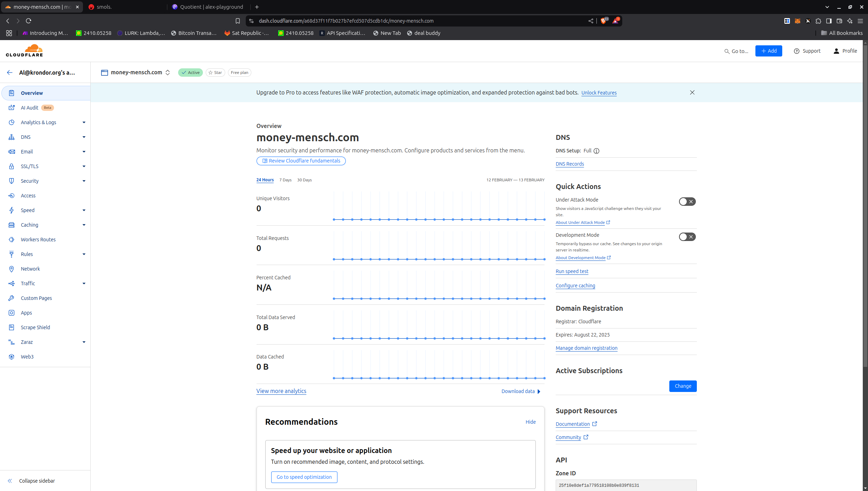Switch analytics to 7 Days view
Image resolution: width=868 pixels, height=491 pixels.
pyautogui.click(x=285, y=180)
